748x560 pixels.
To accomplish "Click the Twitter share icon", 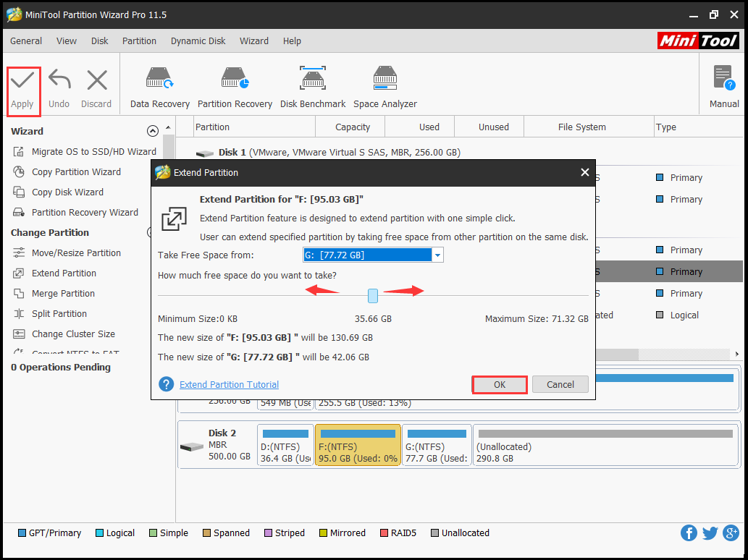I will tap(710, 533).
